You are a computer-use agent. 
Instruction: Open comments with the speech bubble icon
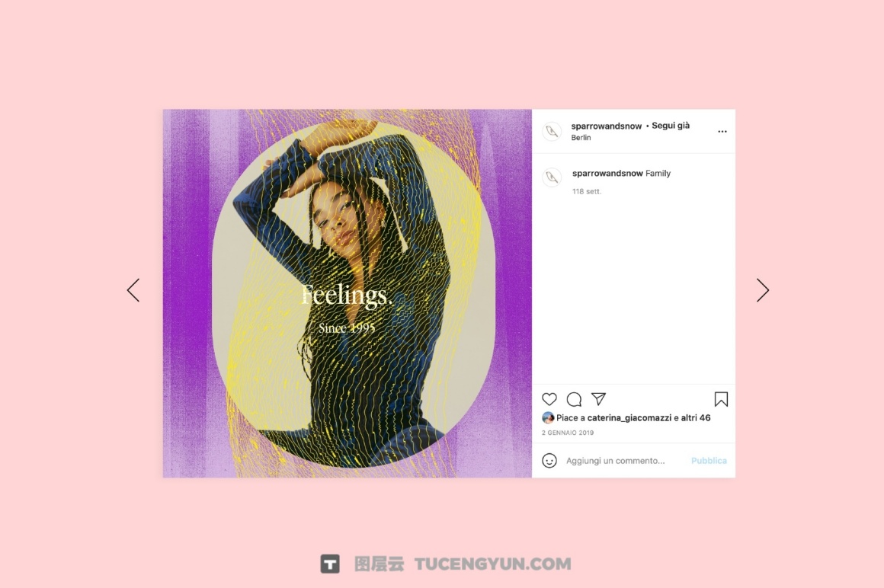574,399
